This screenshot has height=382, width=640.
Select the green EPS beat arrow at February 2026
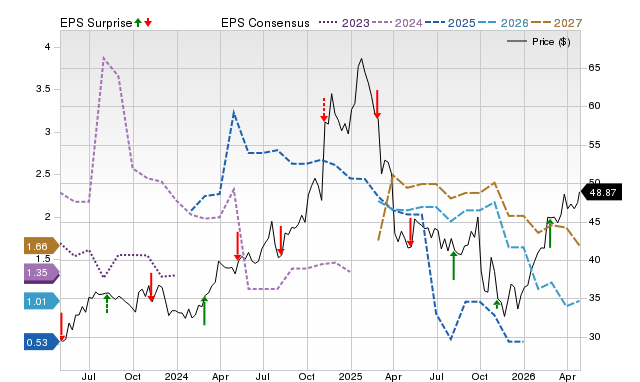pyautogui.click(x=550, y=234)
